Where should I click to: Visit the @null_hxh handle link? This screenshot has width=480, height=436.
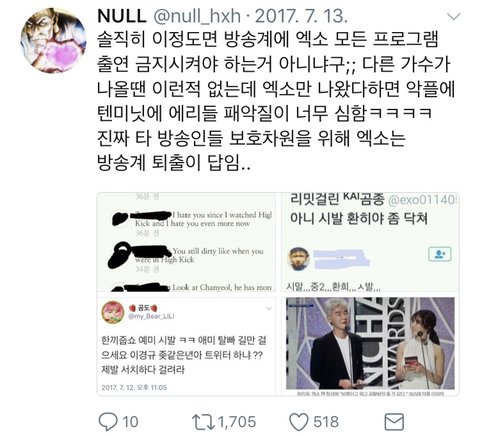(x=197, y=16)
